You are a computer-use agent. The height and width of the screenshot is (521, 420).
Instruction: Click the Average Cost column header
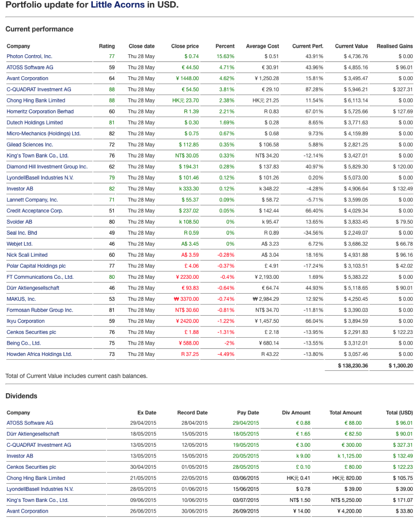(x=262, y=46)
